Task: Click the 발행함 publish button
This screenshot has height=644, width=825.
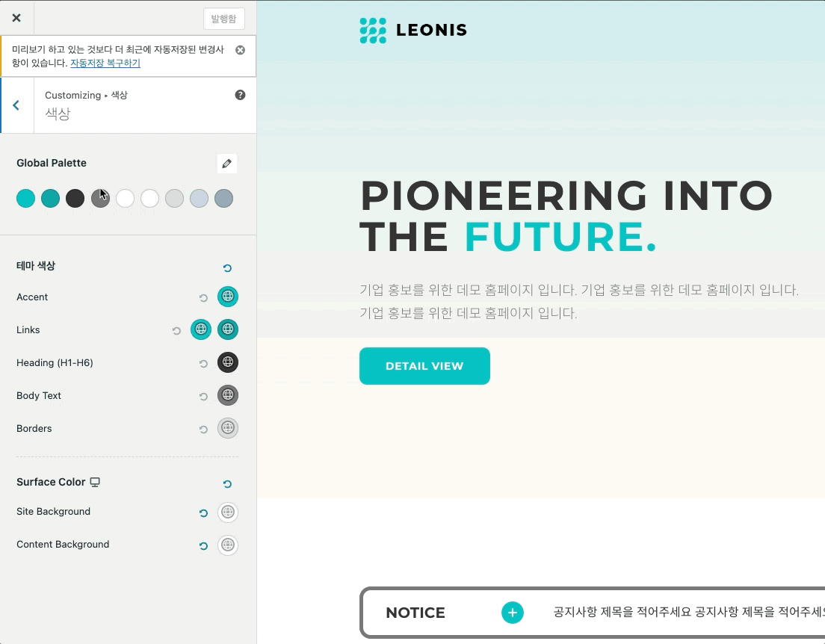Action: [223, 19]
